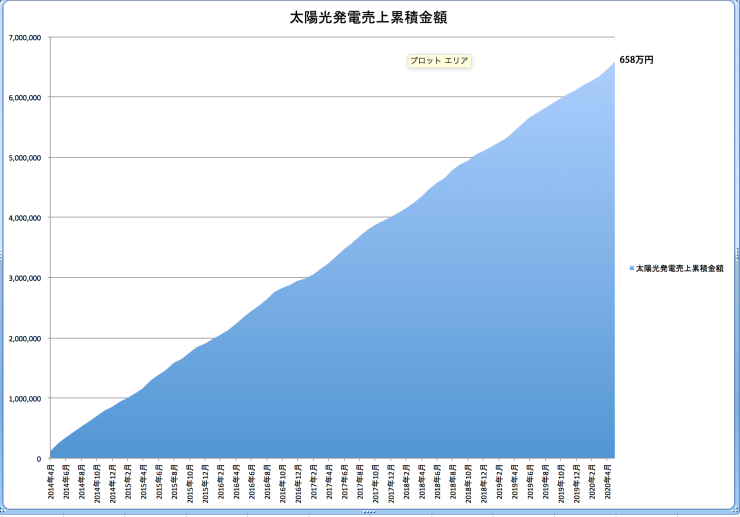Click the chart's bottom-center resize handle dots

click(370, 512)
